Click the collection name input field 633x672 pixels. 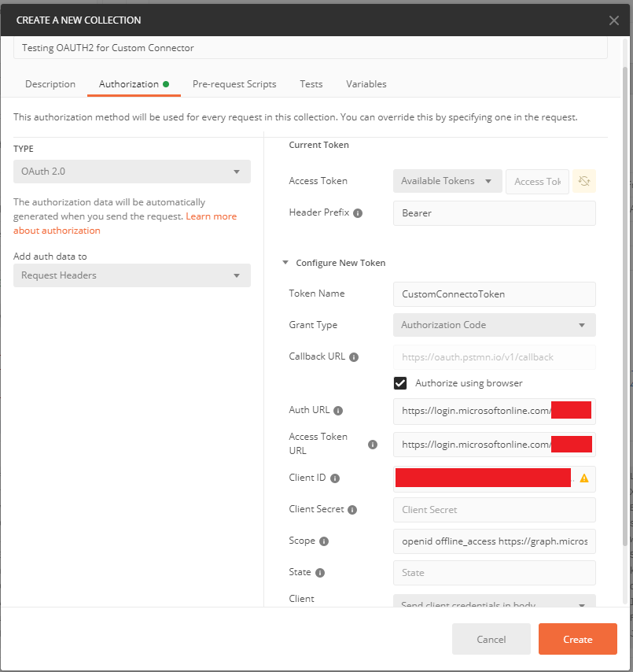(311, 47)
